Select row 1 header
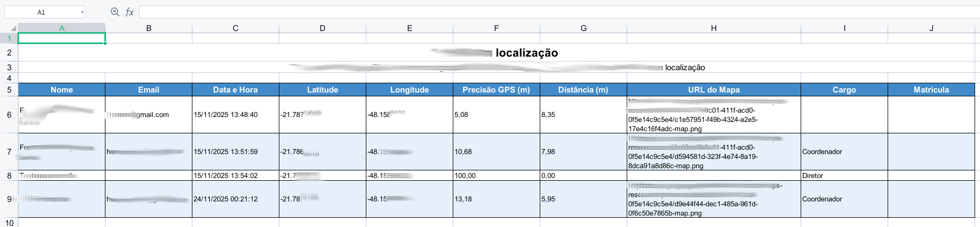The image size is (980, 227). [x=9, y=38]
